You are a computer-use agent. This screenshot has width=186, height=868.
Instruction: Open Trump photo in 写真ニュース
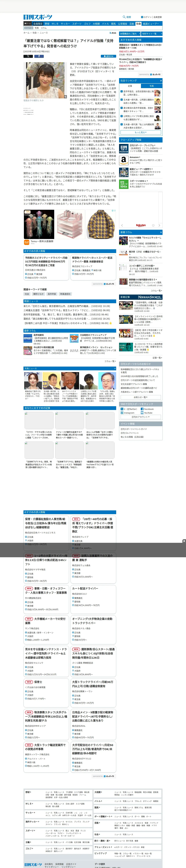70,381
